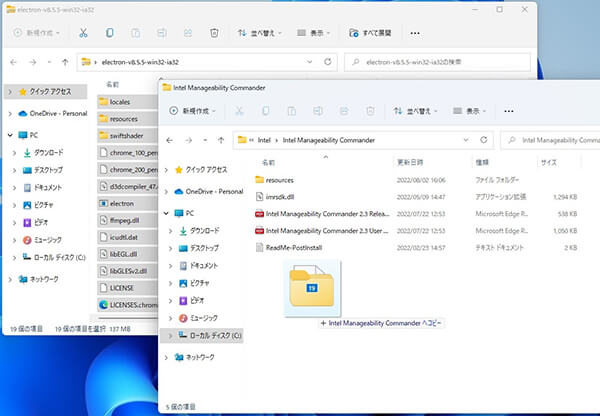Image resolution: width=600 pixels, height=416 pixels.
Task: Click 新規作成 in electron window toolbar
Action: [x=37, y=33]
